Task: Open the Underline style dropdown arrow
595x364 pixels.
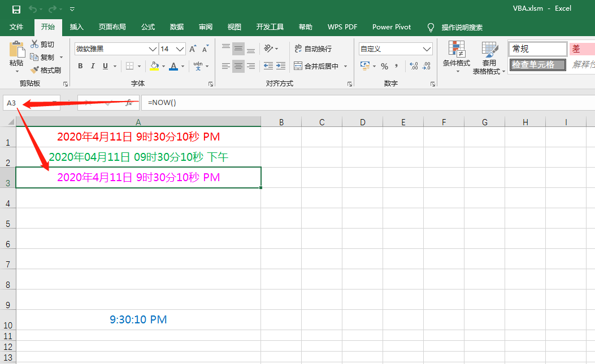Action: (x=115, y=66)
